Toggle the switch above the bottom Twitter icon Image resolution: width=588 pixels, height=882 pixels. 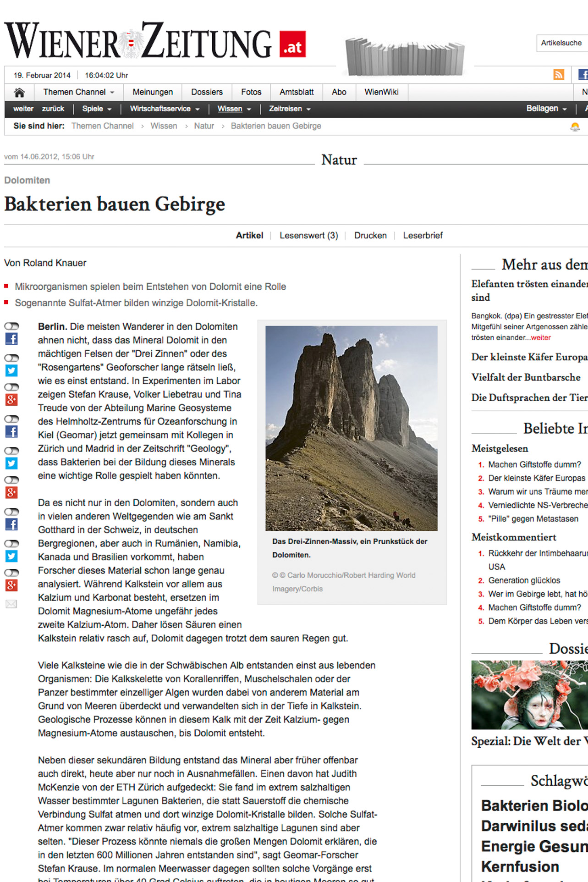click(x=11, y=543)
